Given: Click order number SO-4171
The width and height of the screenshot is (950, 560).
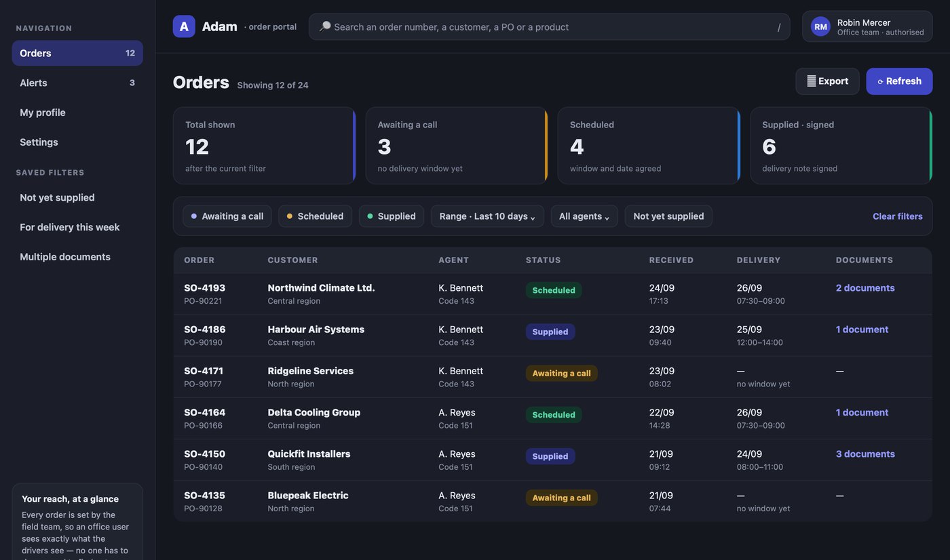Looking at the screenshot, I should tap(204, 371).
